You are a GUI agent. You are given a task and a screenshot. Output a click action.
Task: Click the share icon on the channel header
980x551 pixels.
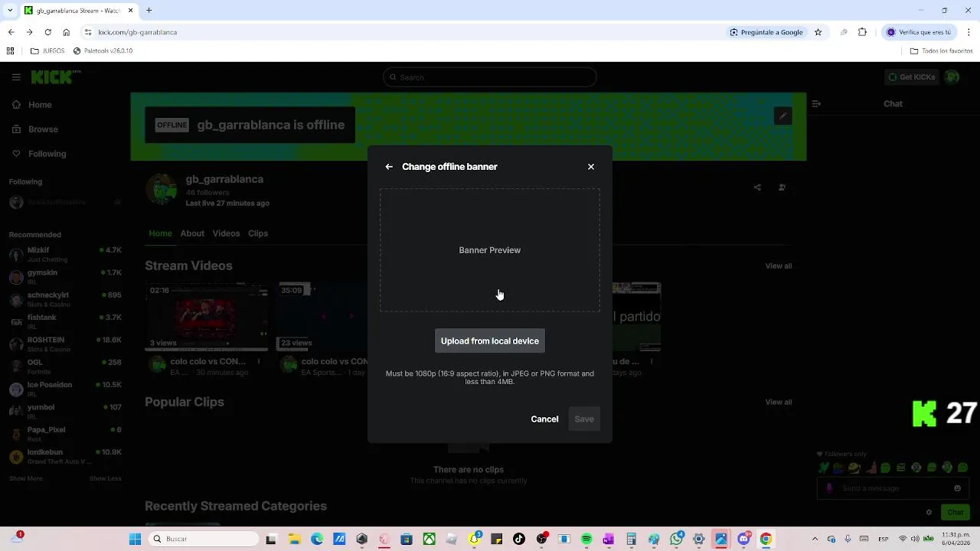click(x=757, y=187)
